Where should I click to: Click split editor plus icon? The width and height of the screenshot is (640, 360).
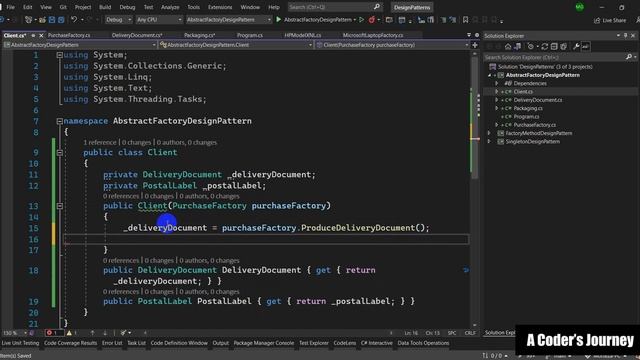(x=475, y=45)
